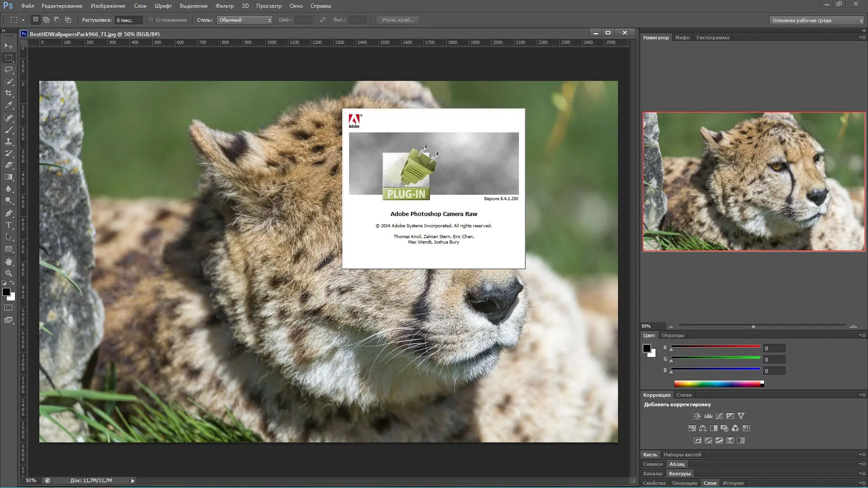Select the Hand tool
Image resolution: width=868 pixels, height=488 pixels.
pyautogui.click(x=9, y=262)
